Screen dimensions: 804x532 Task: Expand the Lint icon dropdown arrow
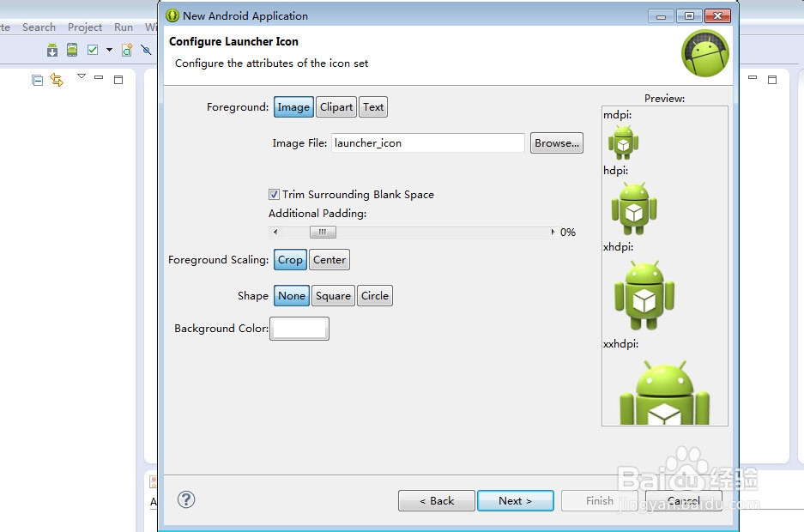(109, 50)
